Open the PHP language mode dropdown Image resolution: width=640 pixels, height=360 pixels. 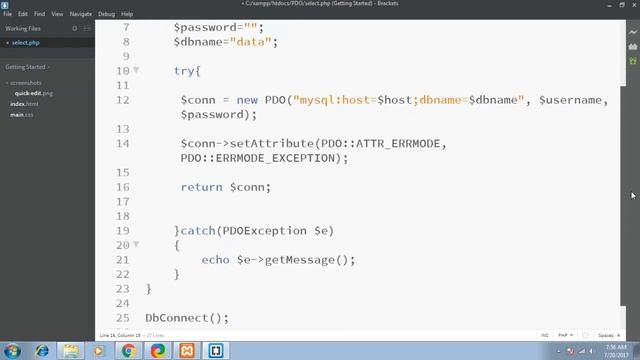565,335
